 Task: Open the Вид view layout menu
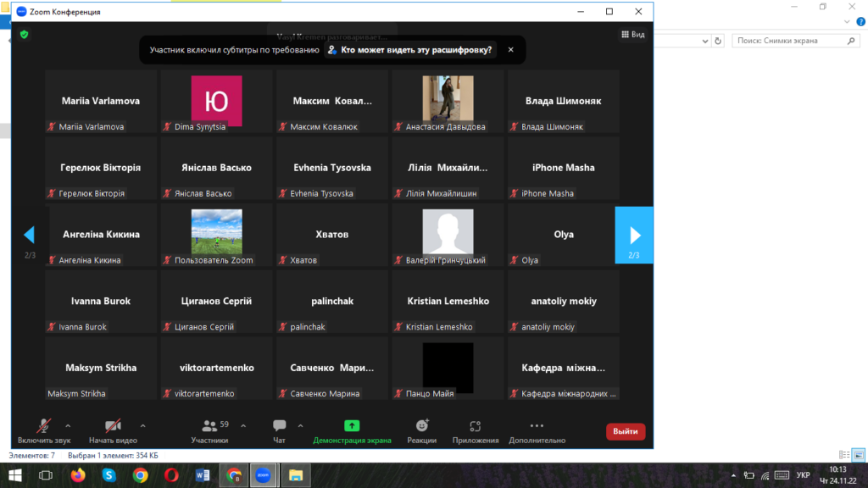click(x=632, y=34)
